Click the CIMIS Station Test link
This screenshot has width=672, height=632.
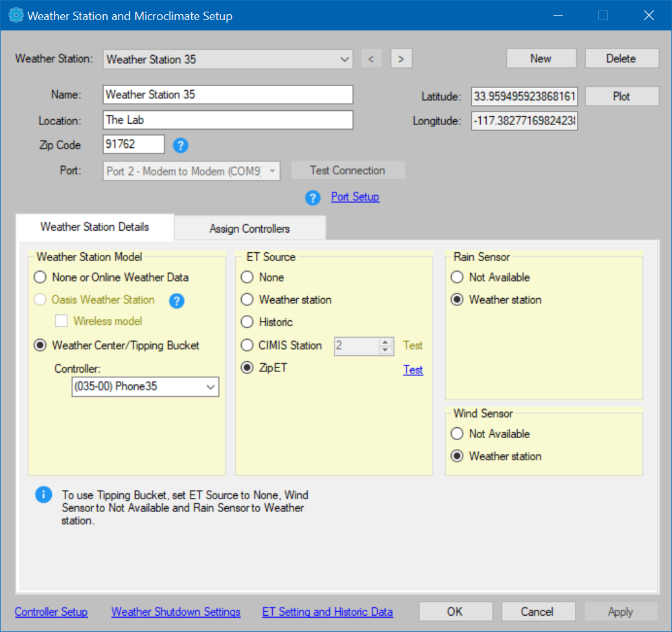click(413, 345)
